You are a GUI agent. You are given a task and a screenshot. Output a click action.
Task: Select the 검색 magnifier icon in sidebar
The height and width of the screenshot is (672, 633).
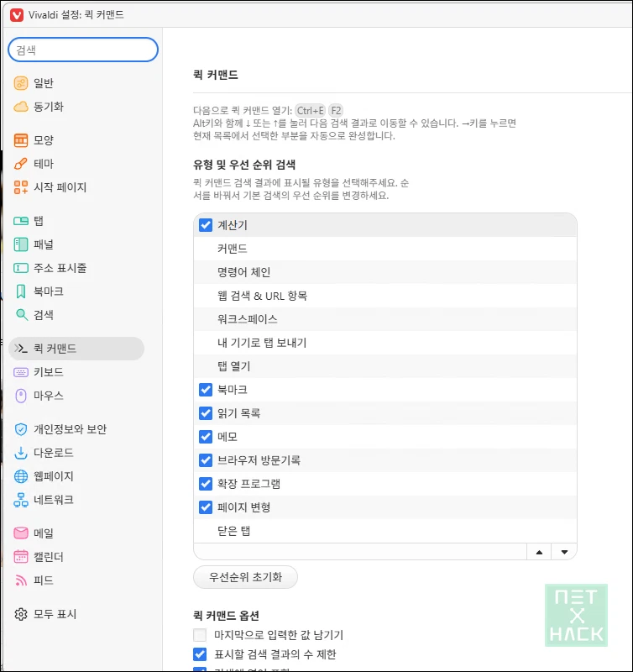[21, 314]
